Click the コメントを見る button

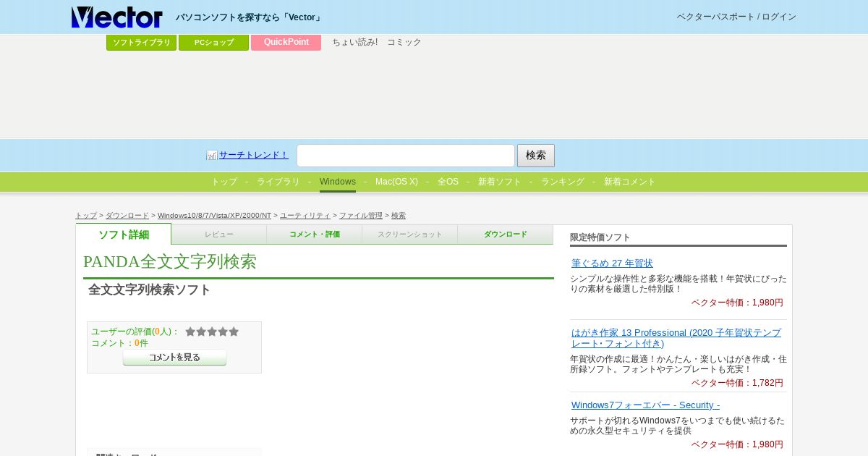[x=174, y=358]
